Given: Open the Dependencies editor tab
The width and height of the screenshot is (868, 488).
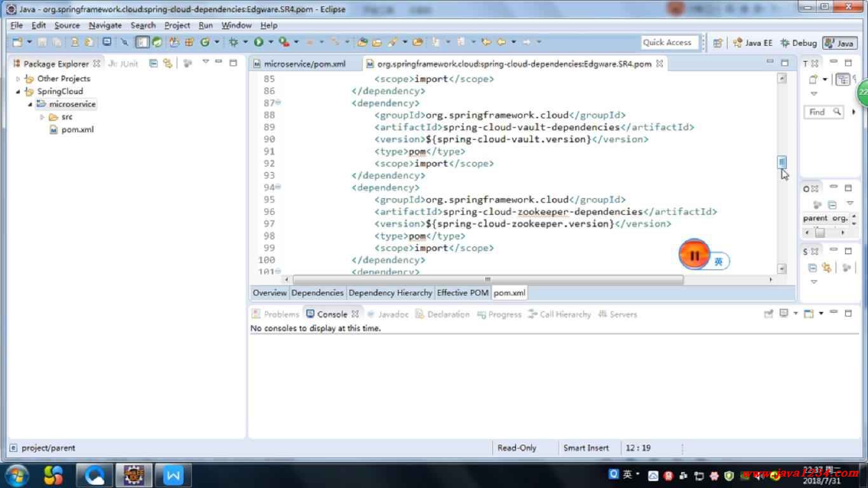Looking at the screenshot, I should pos(318,293).
